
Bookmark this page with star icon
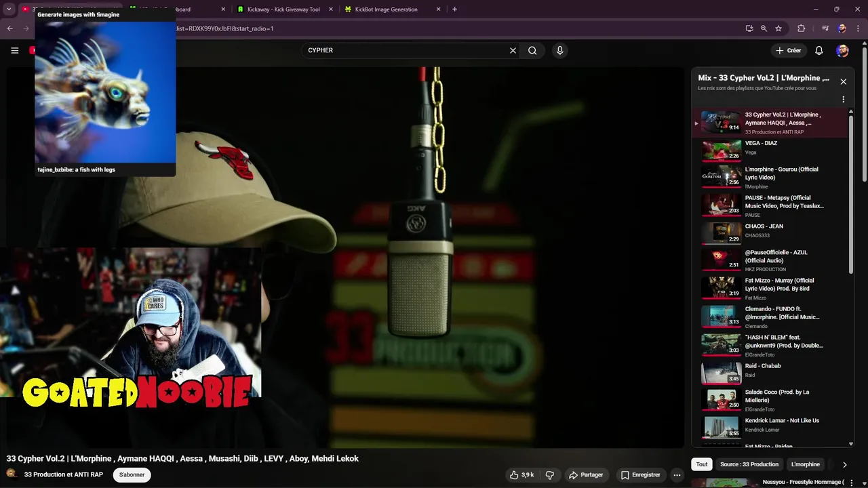[778, 28]
